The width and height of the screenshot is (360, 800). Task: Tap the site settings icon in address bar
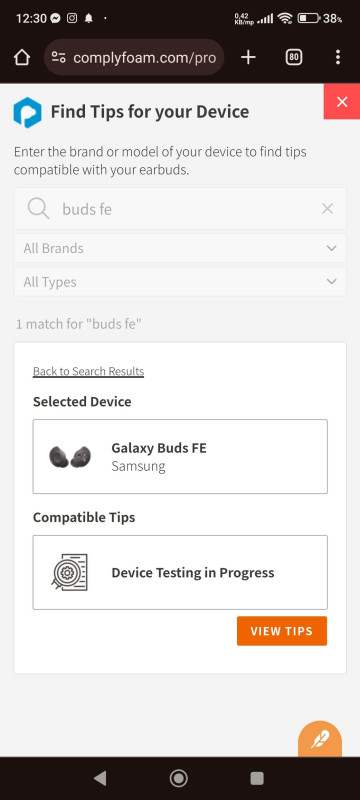pos(59,58)
